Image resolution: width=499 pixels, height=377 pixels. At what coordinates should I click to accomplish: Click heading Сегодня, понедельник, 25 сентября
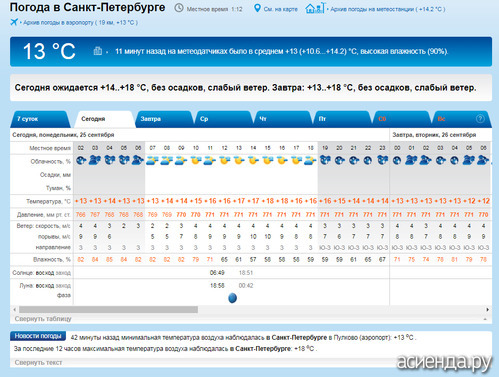63,135
